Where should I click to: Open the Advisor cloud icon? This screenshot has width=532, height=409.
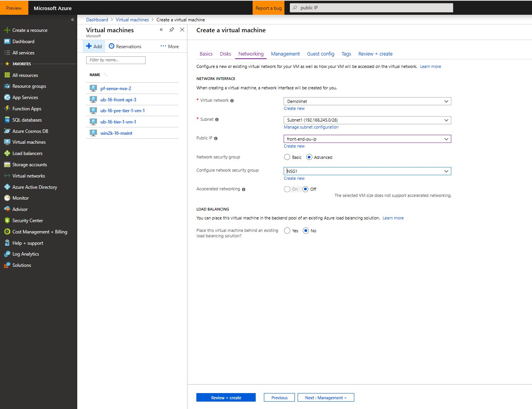tap(7, 209)
